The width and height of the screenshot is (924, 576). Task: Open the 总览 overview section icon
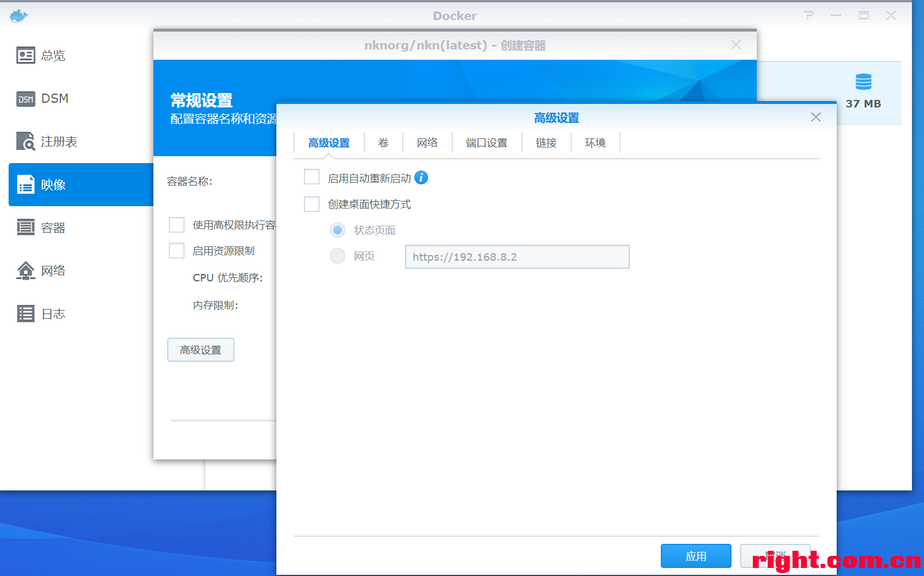[x=25, y=55]
